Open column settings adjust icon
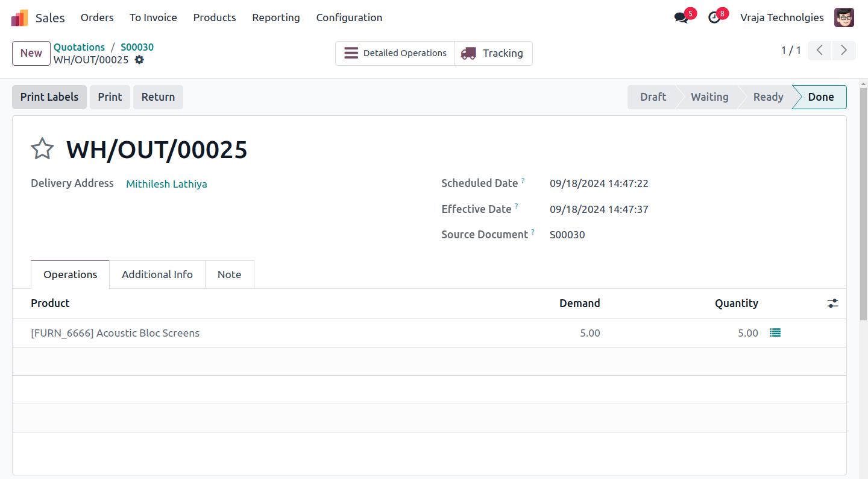 point(832,303)
